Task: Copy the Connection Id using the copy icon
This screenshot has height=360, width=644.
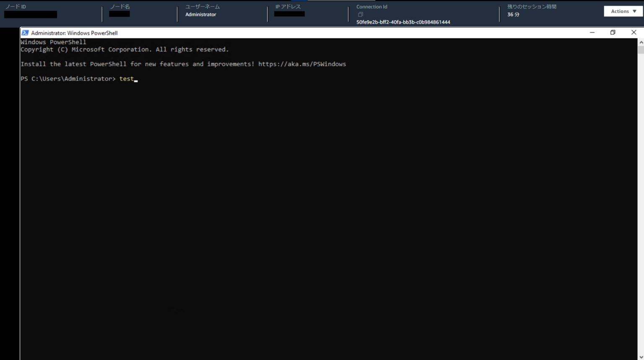Action: click(x=360, y=14)
